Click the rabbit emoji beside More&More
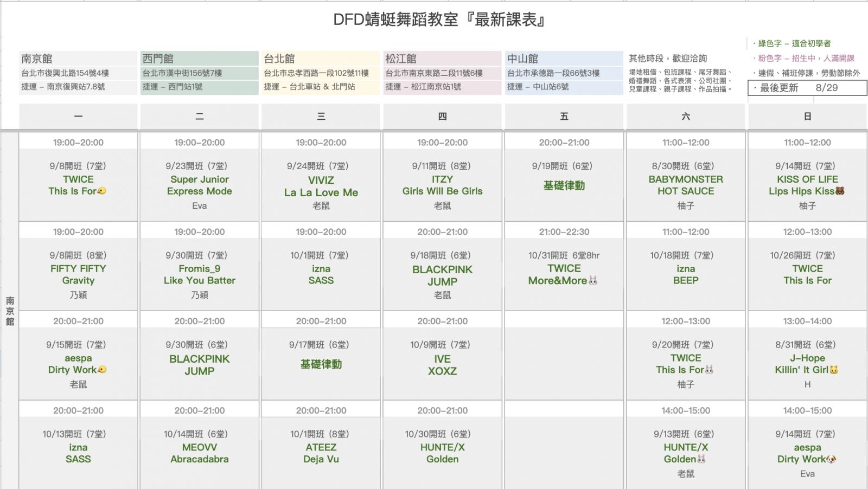Image resolution: width=868 pixels, height=489 pixels. tap(593, 280)
